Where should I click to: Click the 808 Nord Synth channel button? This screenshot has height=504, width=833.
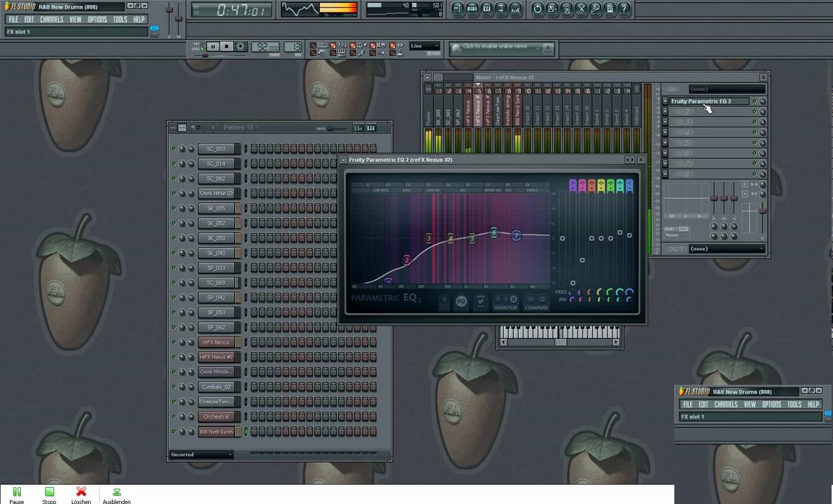tap(216, 432)
